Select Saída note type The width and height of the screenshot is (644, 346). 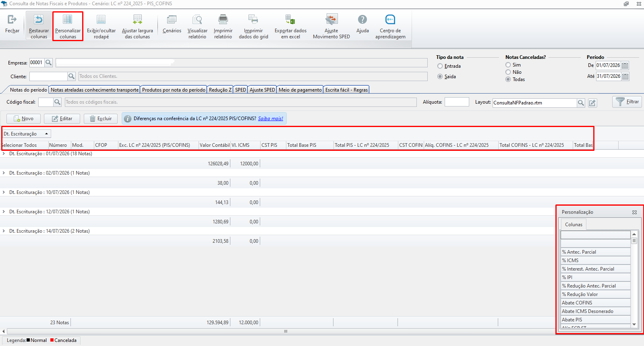pos(440,77)
